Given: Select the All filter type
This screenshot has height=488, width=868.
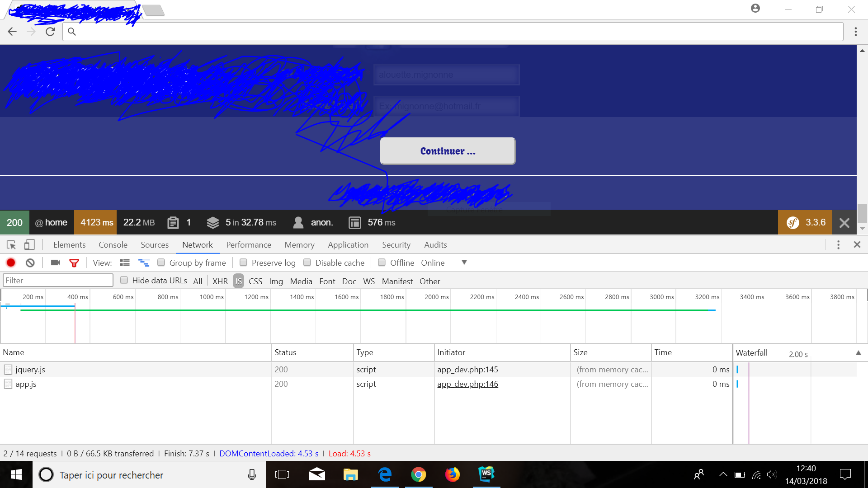Looking at the screenshot, I should click(x=198, y=281).
